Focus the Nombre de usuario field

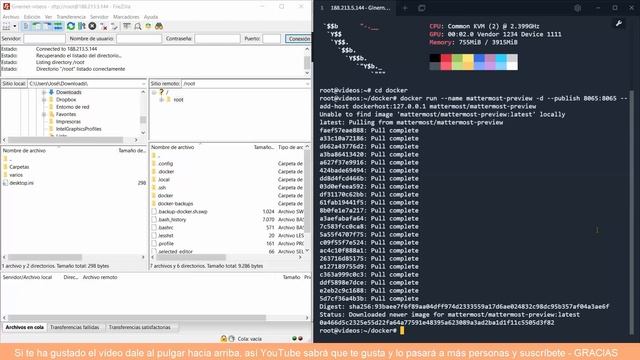[139, 39]
